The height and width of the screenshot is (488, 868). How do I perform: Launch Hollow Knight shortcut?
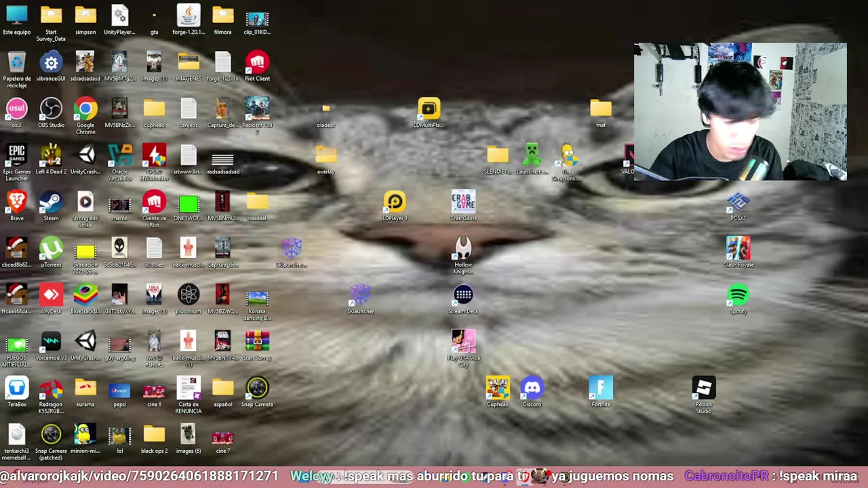[464, 256]
